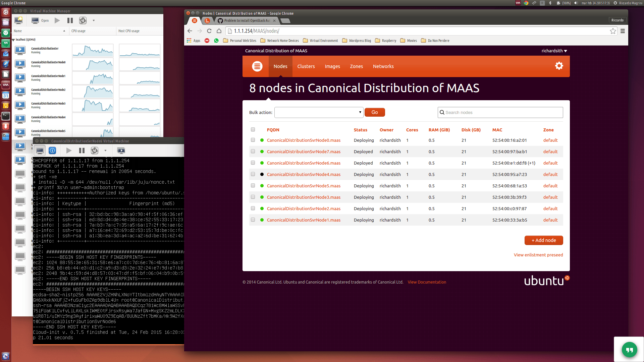Click Open in Virtual Machine Manager toolbar
Viewport: 644px width, 362px height.
[40, 20]
